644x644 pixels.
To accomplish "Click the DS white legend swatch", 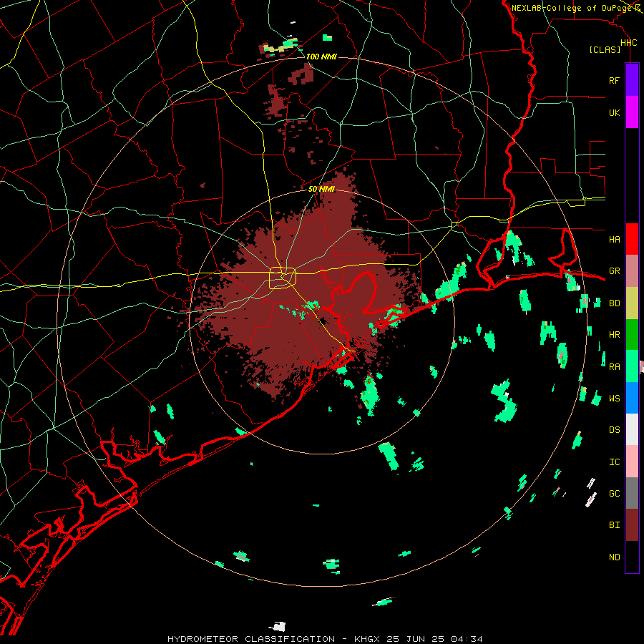I will click(632, 429).
